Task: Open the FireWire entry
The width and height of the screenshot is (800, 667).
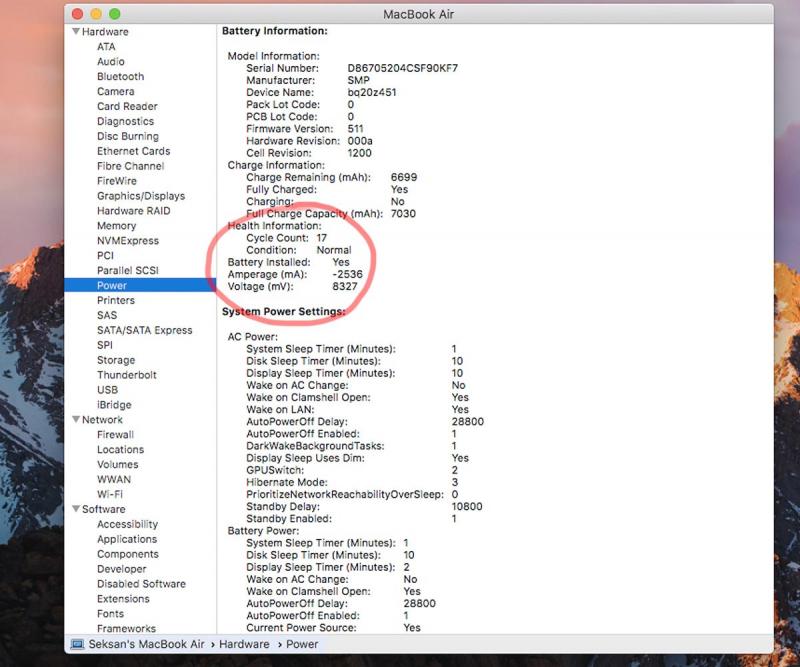Action: point(117,181)
